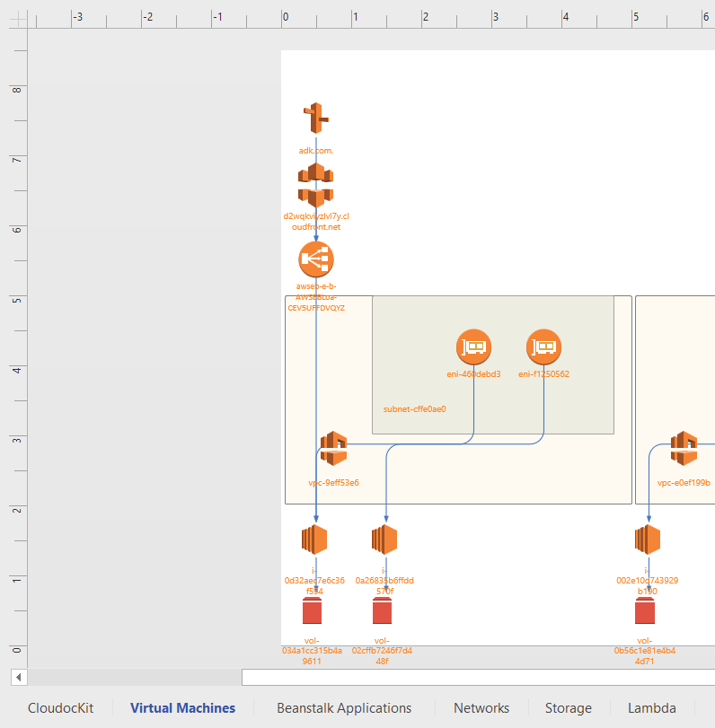715x728 pixels.
Task: Click the eni-f1250562 label
Action: [x=543, y=373]
